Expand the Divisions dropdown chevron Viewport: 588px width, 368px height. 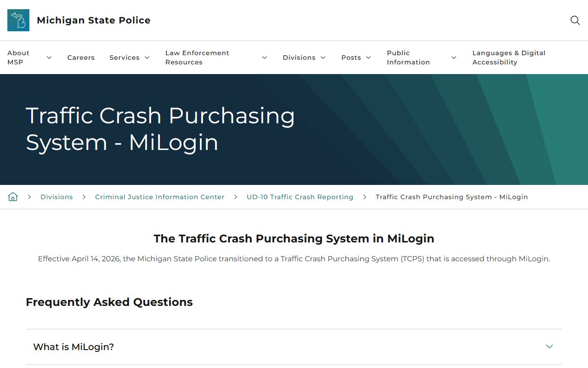click(x=323, y=57)
